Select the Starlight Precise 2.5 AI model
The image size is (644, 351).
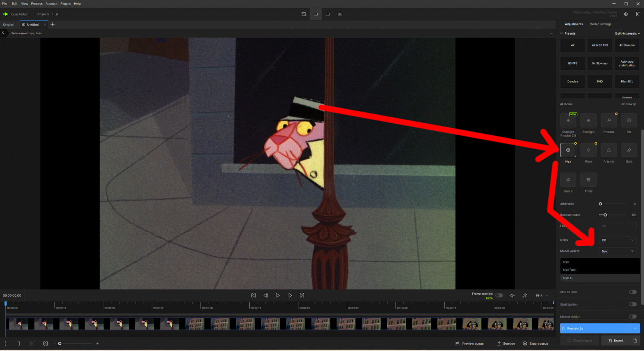[x=568, y=120]
